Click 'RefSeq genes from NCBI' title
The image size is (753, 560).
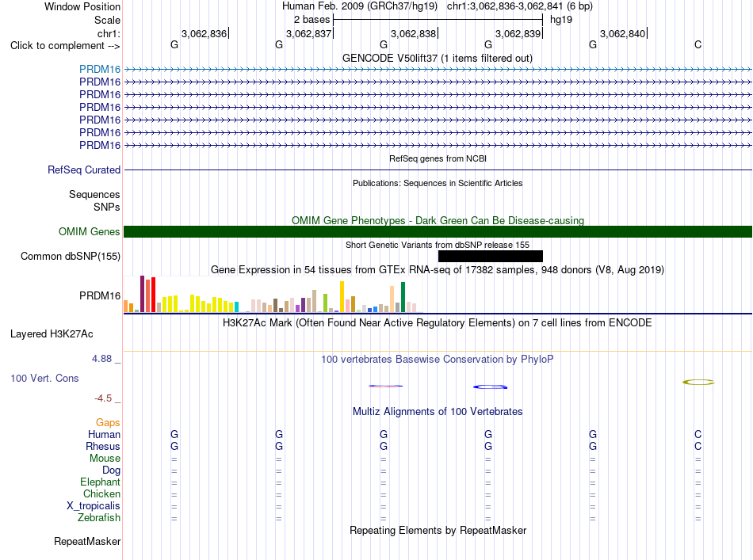click(438, 158)
